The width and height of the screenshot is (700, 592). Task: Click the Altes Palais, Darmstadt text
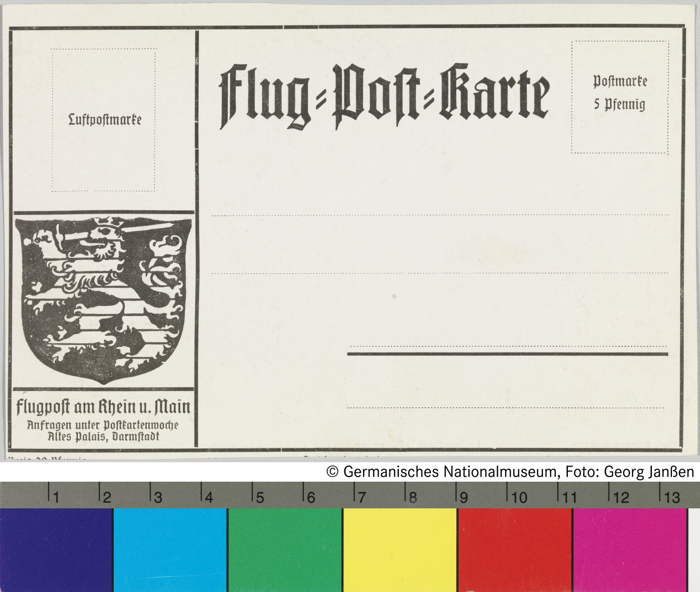tap(103, 437)
